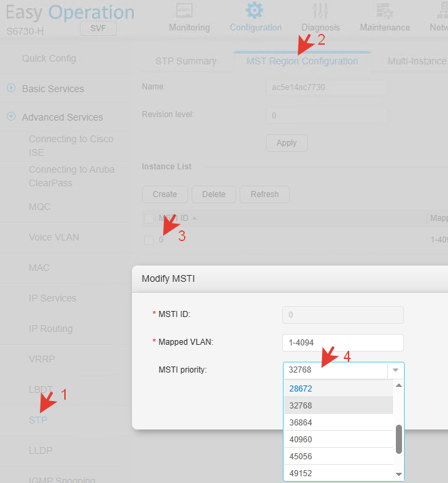Click the priority list scrollbar thumb
Image resolution: width=448 pixels, height=483 pixels.
click(x=399, y=439)
